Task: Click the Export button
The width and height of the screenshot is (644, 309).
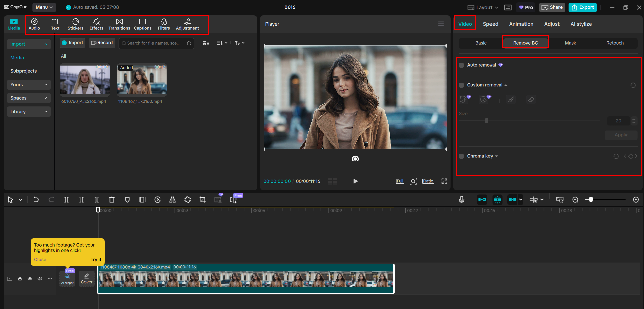Action: click(x=582, y=7)
